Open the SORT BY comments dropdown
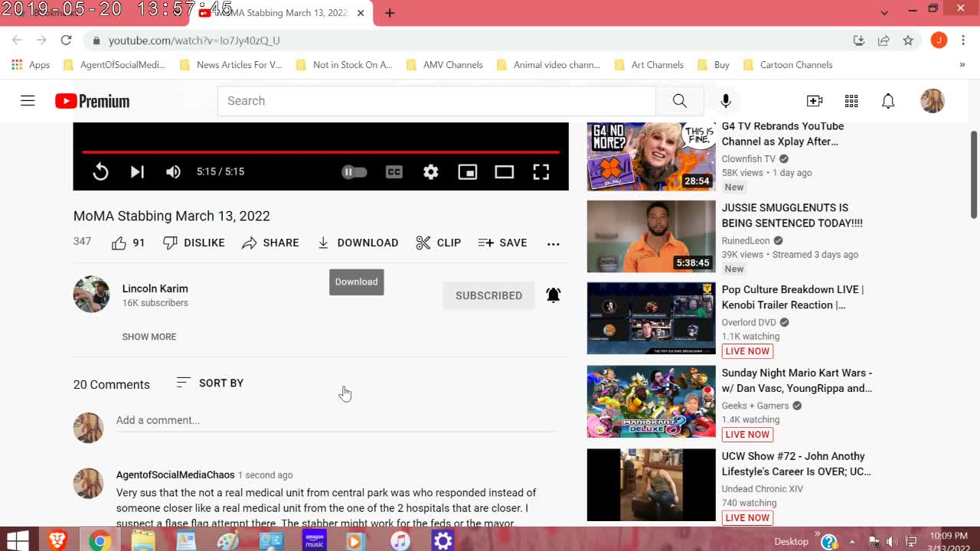 (210, 383)
